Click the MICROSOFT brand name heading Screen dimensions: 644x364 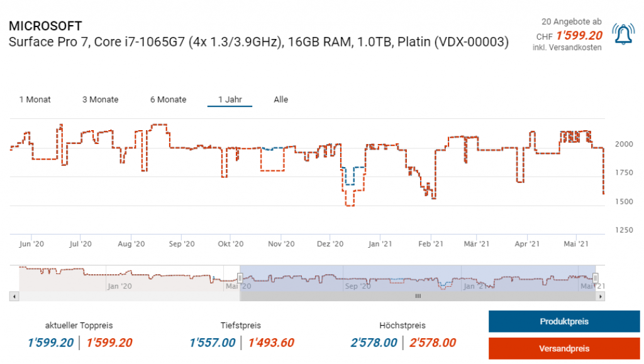pyautogui.click(x=45, y=26)
